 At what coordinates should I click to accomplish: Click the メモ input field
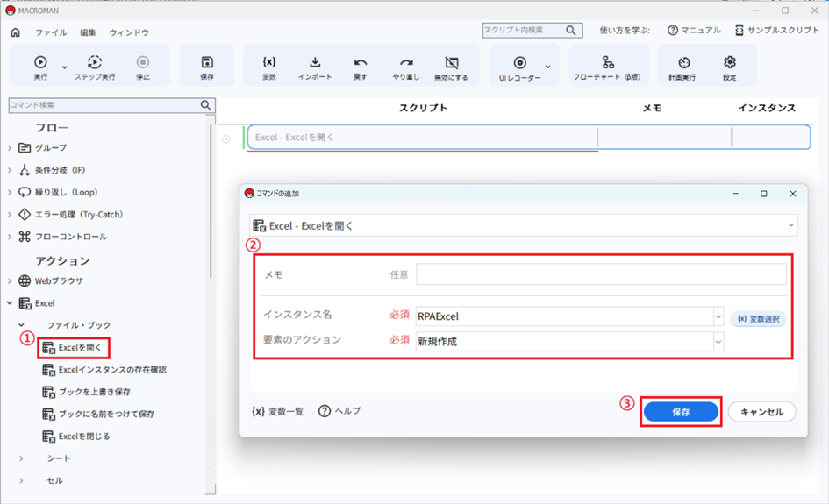click(601, 274)
